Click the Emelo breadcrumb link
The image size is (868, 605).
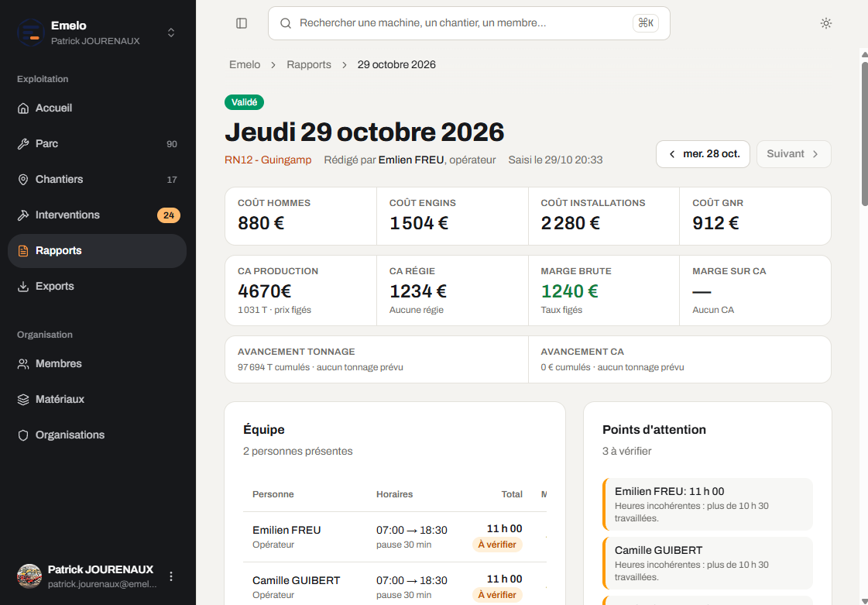point(245,65)
